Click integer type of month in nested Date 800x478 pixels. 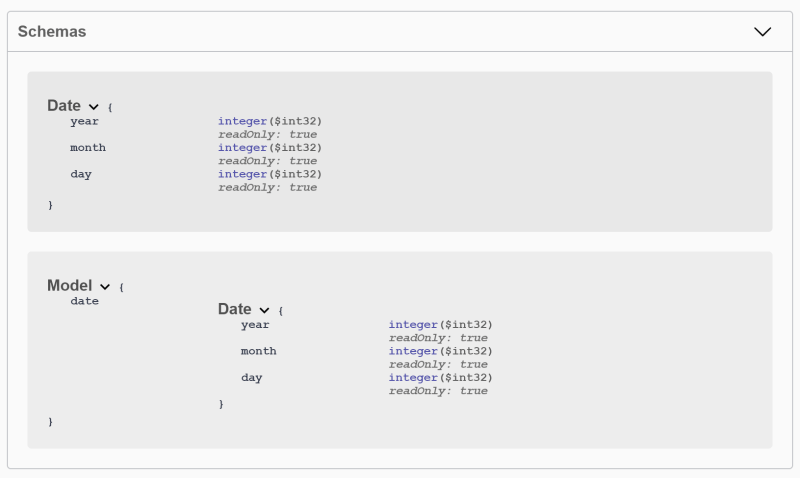414,351
